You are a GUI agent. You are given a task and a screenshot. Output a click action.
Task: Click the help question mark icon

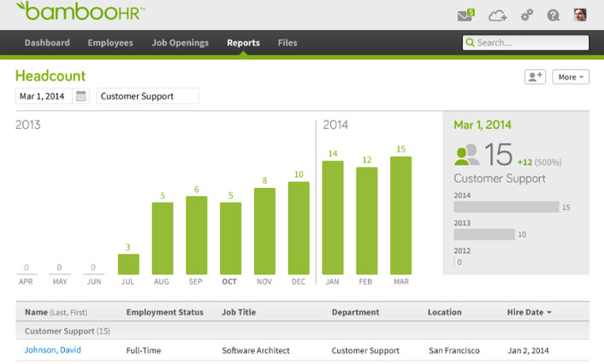pos(554,15)
